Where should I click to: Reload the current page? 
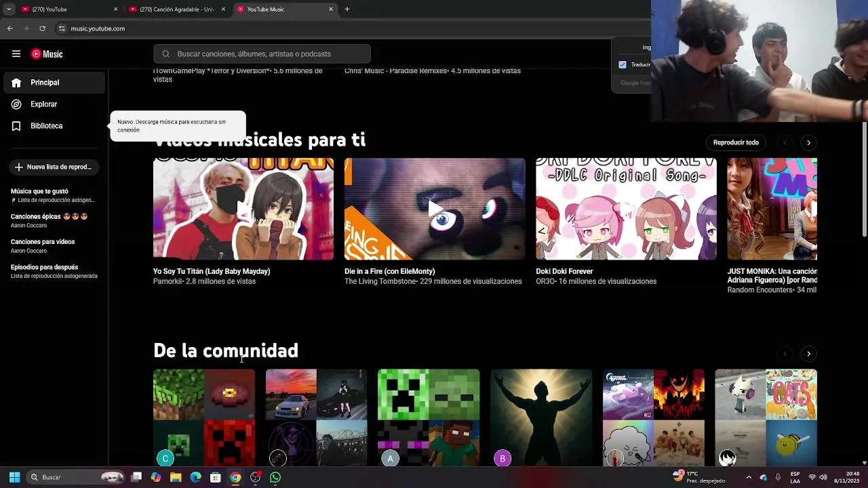(x=42, y=28)
